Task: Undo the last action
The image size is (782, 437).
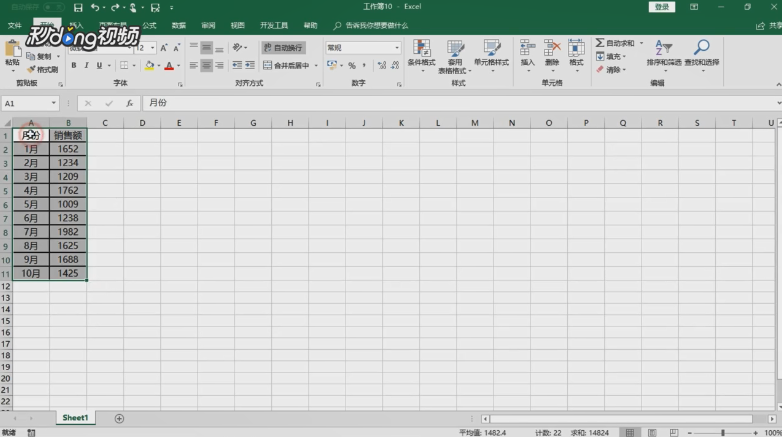Action: click(x=95, y=7)
